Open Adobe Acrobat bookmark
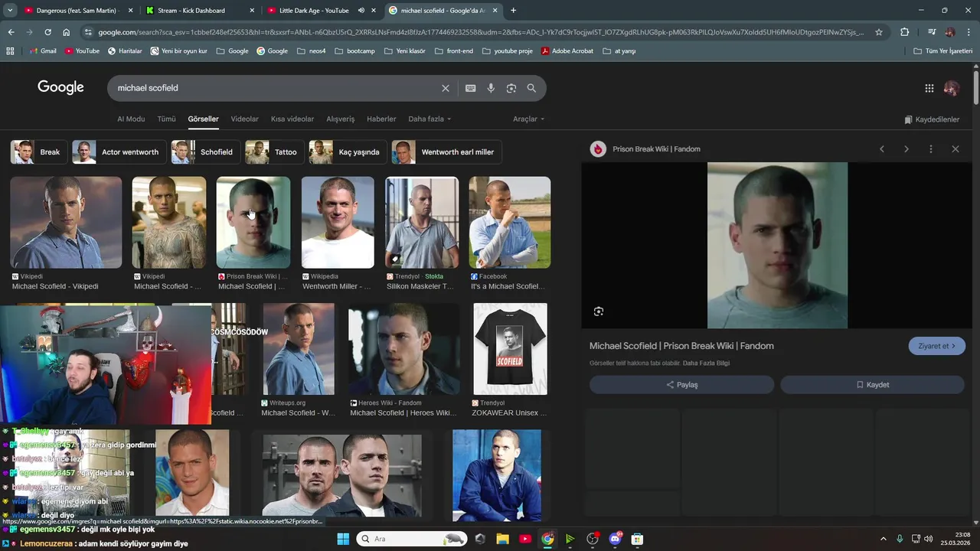This screenshot has height=551, width=980. pyautogui.click(x=567, y=51)
